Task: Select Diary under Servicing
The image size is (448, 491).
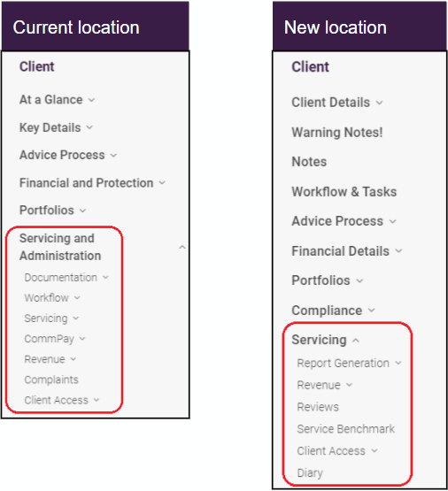Action: coord(310,472)
